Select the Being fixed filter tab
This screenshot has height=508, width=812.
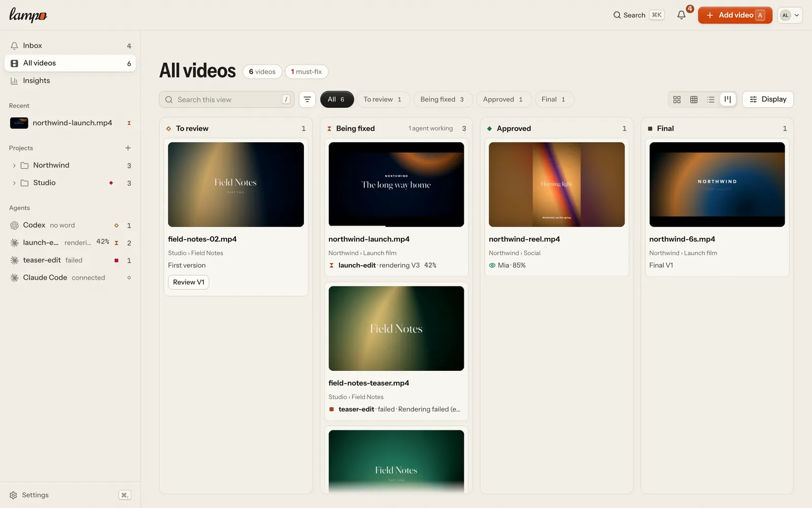point(443,100)
